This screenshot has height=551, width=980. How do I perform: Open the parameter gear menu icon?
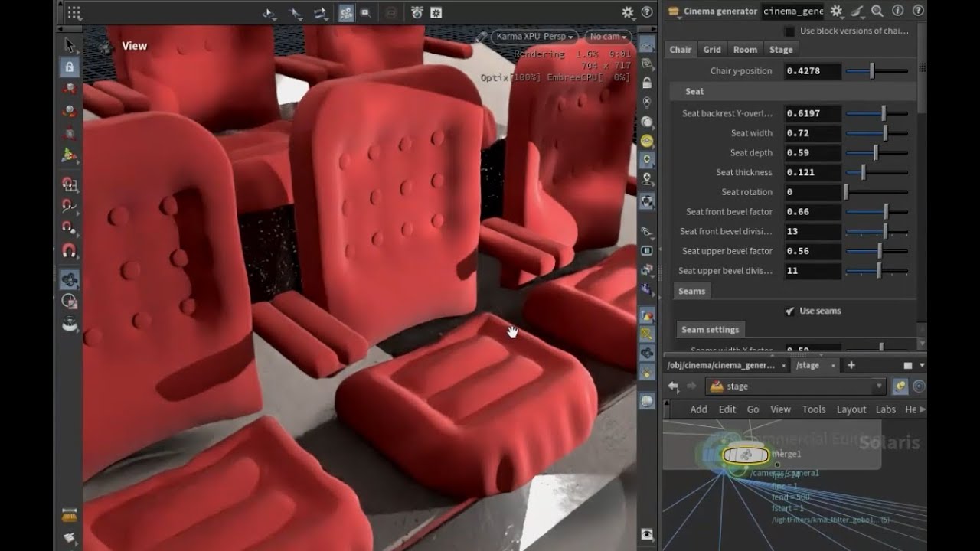[837, 11]
